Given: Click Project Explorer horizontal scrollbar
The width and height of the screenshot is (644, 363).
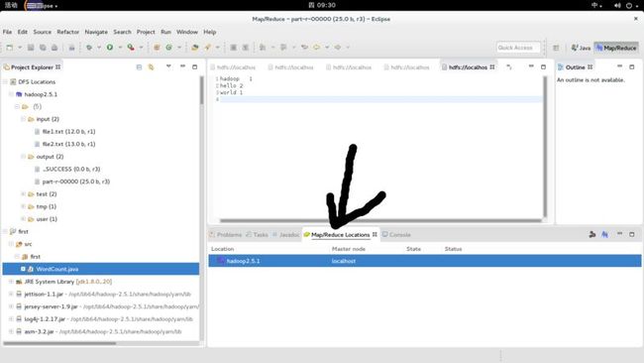Looking at the screenshot, I should coord(59,343).
